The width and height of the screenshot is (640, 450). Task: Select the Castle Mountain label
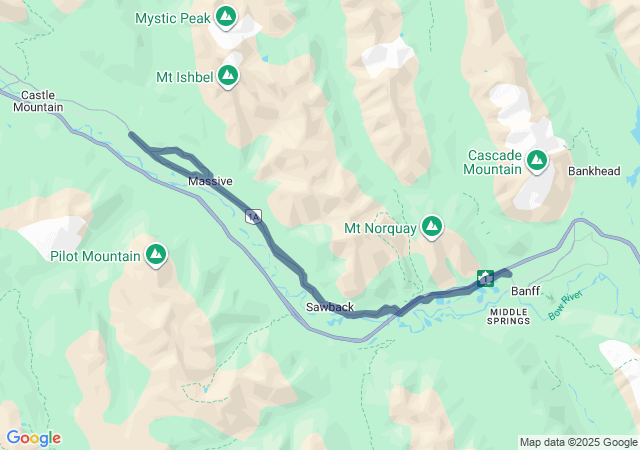click(38, 101)
